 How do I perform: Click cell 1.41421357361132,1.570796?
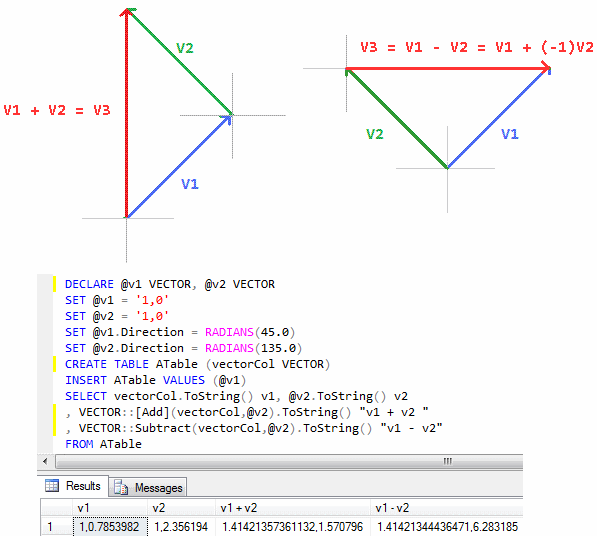tap(293, 527)
